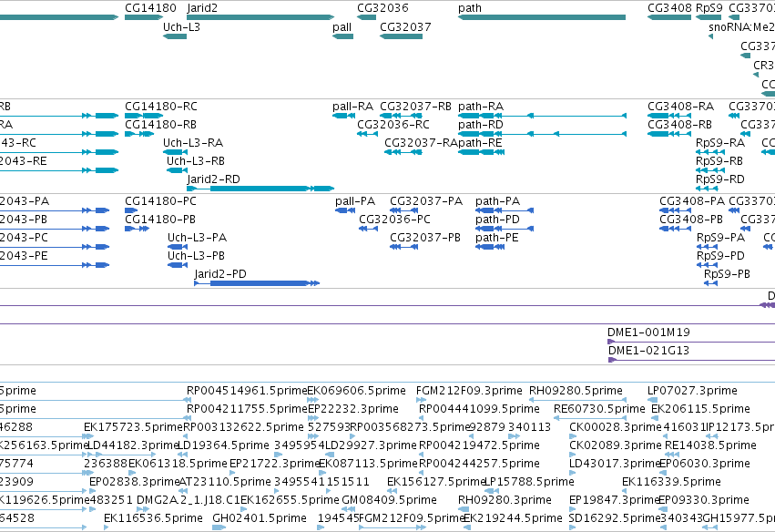Select protein CG32036-PC
775x532 pixels.
point(368,229)
